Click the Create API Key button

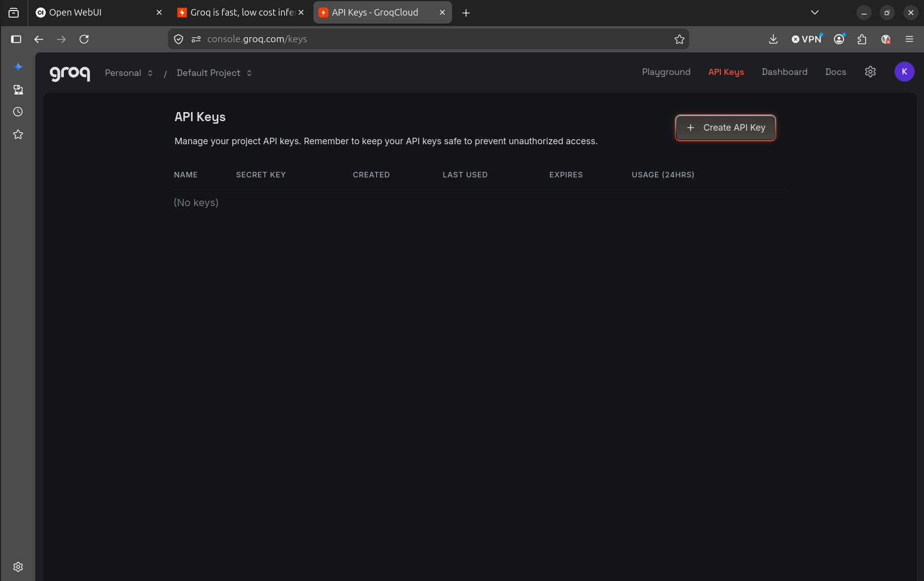tap(725, 128)
